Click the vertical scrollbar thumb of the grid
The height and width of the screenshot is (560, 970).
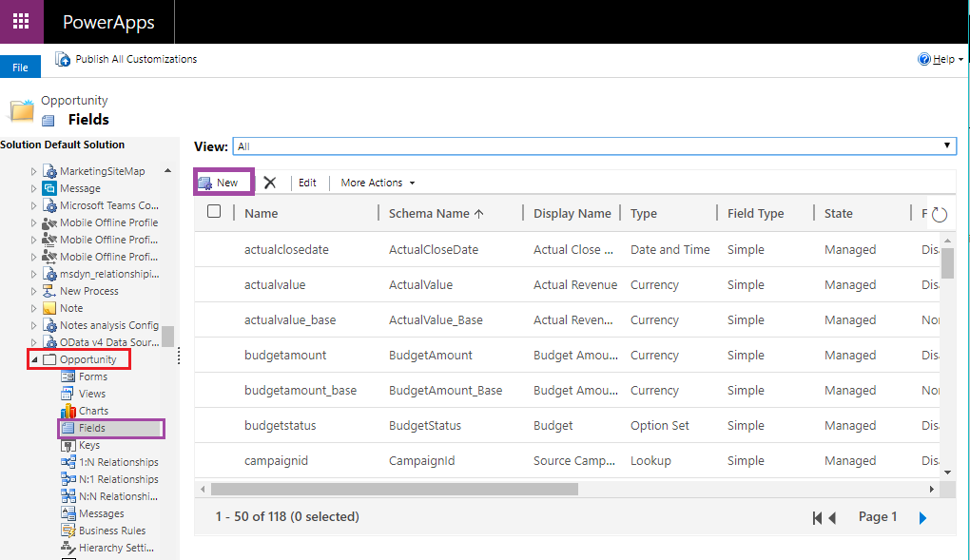tap(947, 263)
